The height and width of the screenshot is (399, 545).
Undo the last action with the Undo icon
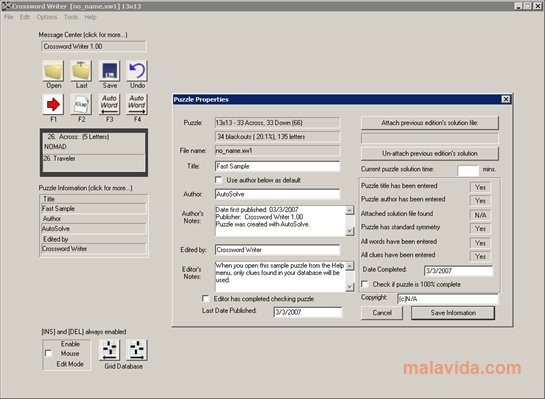pyautogui.click(x=137, y=71)
